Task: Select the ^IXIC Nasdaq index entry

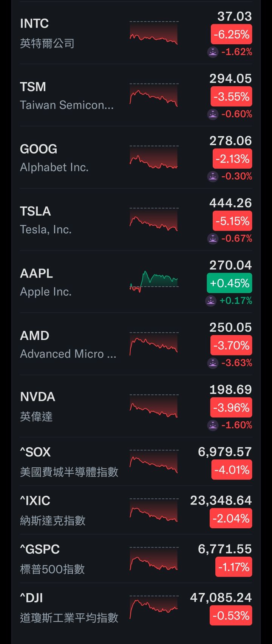Action: (53, 510)
